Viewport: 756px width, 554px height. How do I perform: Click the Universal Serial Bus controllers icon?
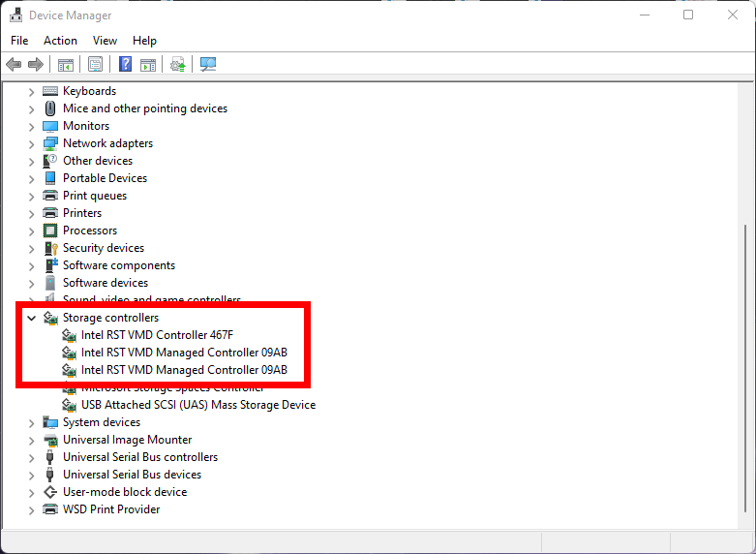pyautogui.click(x=49, y=457)
